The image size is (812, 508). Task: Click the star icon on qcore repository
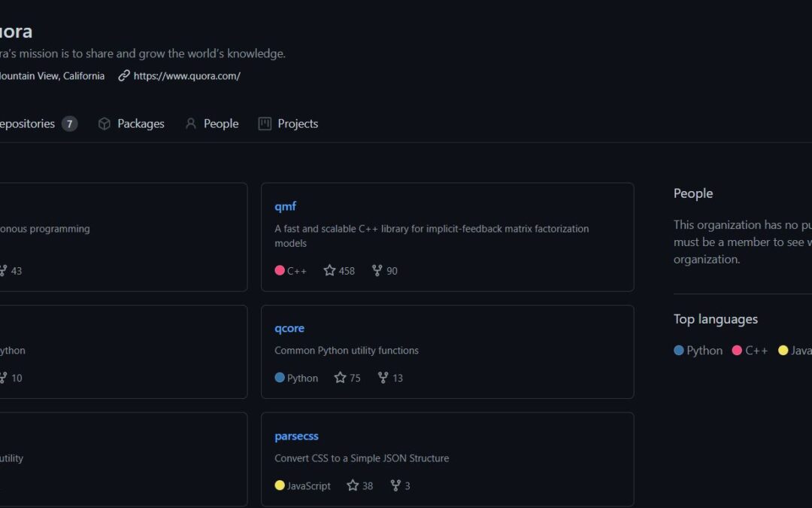click(x=340, y=378)
